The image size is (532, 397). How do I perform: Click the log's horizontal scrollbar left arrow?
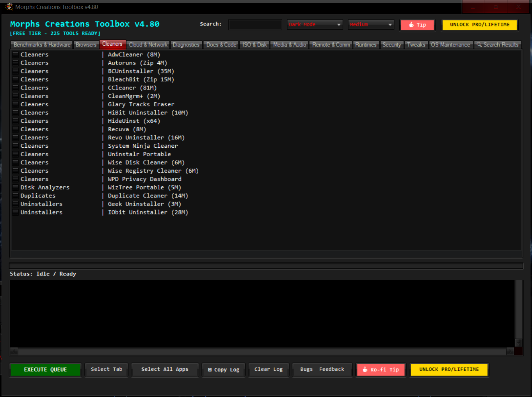14,351
